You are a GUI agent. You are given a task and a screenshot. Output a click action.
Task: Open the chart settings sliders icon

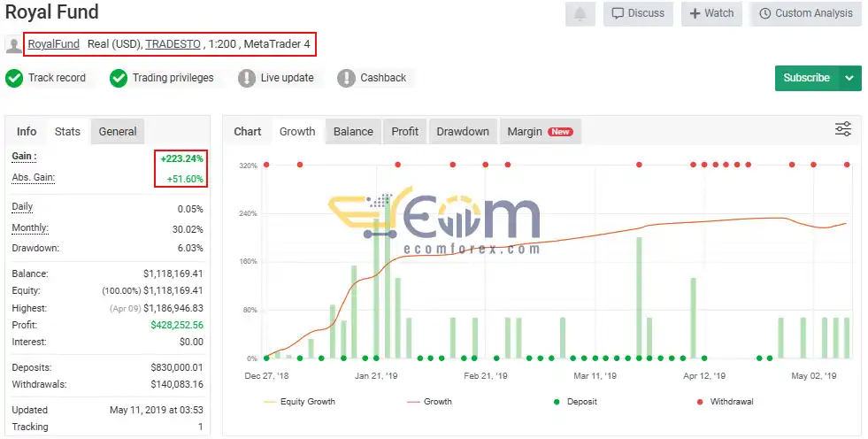click(843, 129)
